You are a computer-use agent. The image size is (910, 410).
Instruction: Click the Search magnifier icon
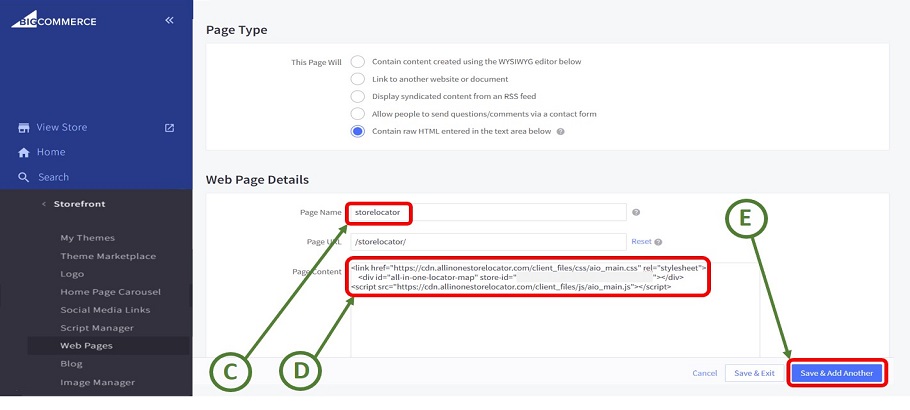pos(24,178)
